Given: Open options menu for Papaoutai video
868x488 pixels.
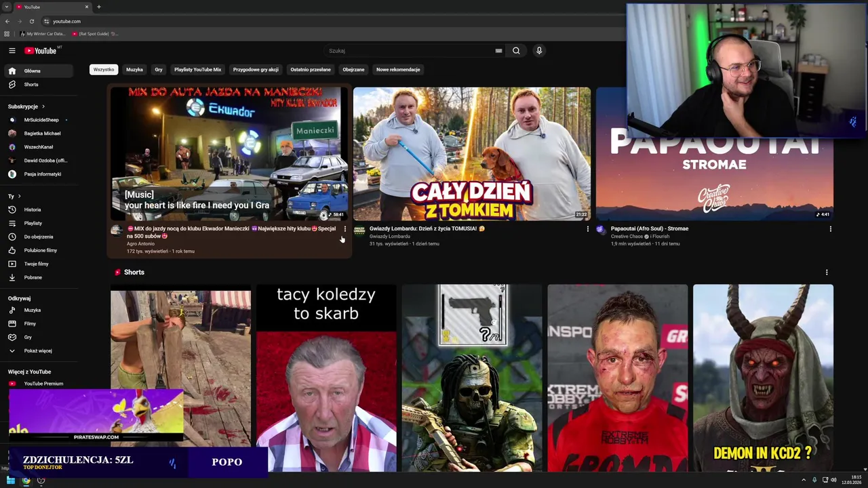Looking at the screenshot, I should coord(830,229).
